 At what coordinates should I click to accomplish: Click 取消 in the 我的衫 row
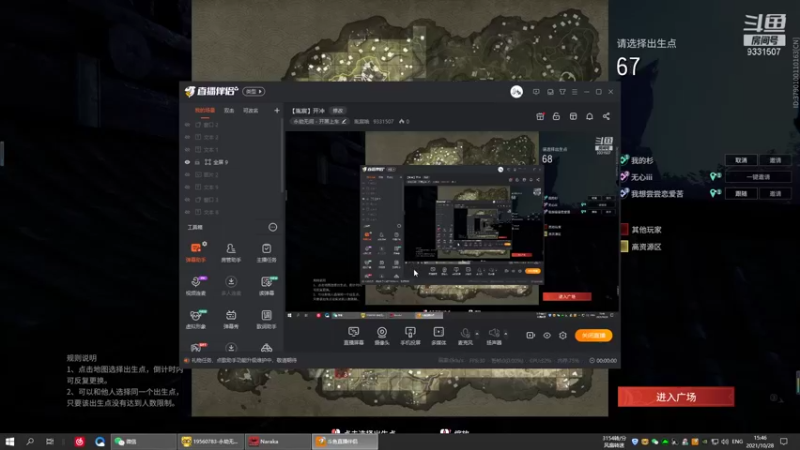point(741,160)
